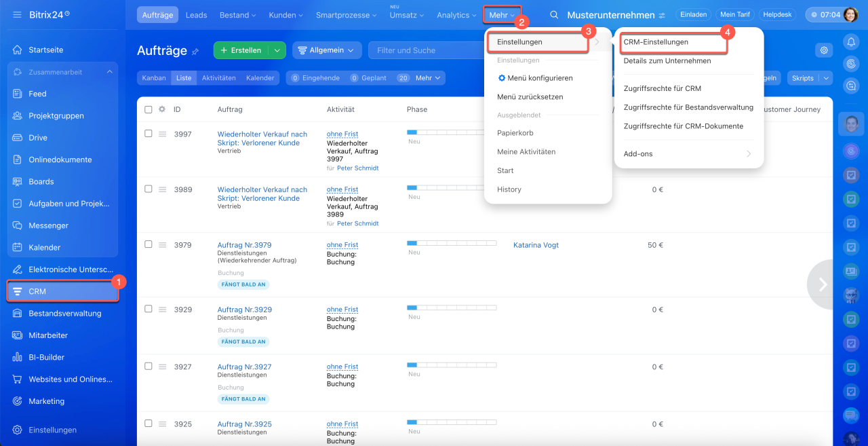This screenshot has width=868, height=446.
Task: Open the Kalender item in sidebar
Action: point(45,248)
